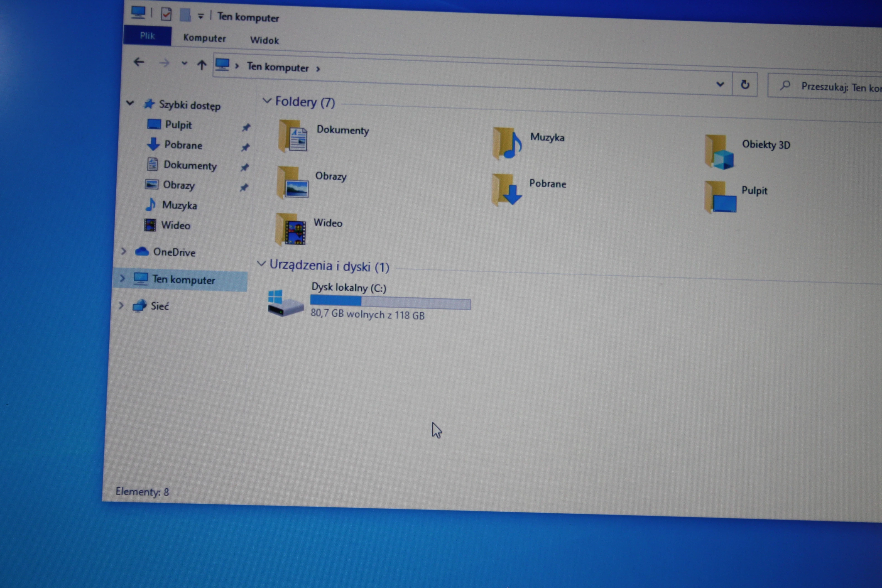Click the pin next to Obrazy
This screenshot has width=882, height=588.
[244, 187]
